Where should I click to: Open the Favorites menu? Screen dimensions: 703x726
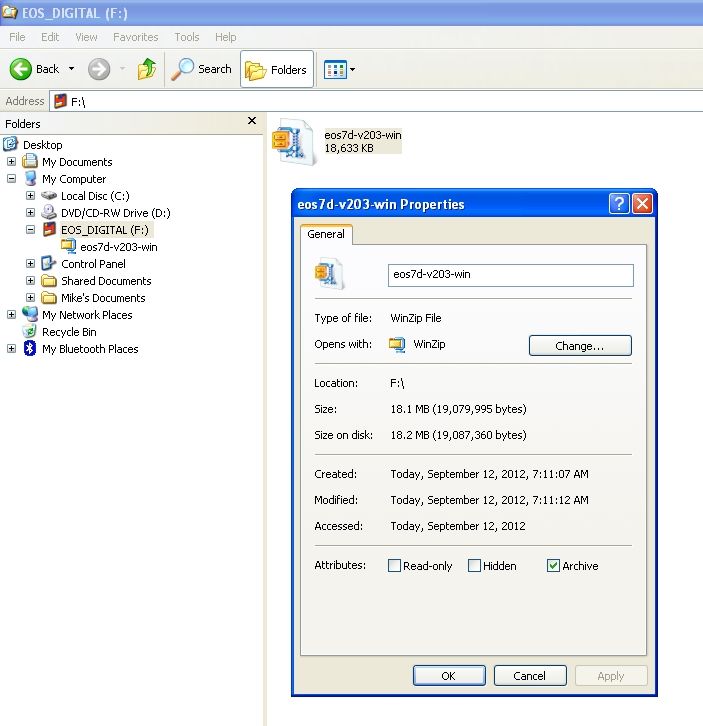pyautogui.click(x=135, y=37)
